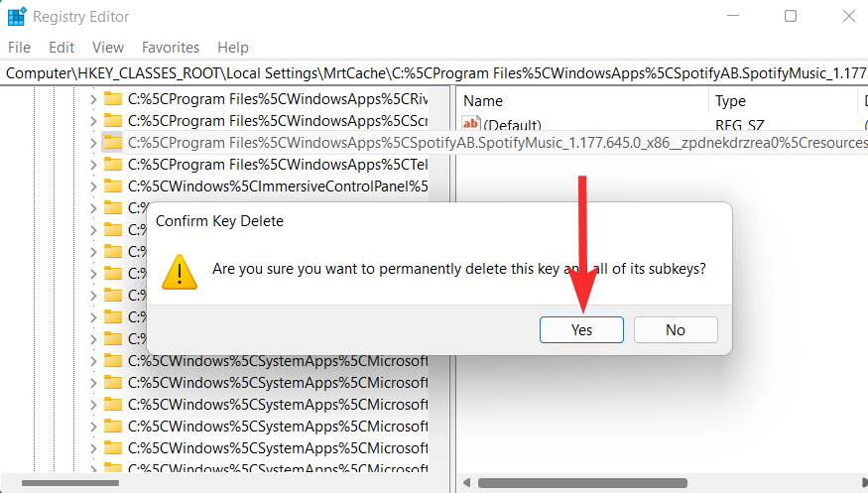The image size is (868, 493).
Task: Open the File menu
Action: 19,48
